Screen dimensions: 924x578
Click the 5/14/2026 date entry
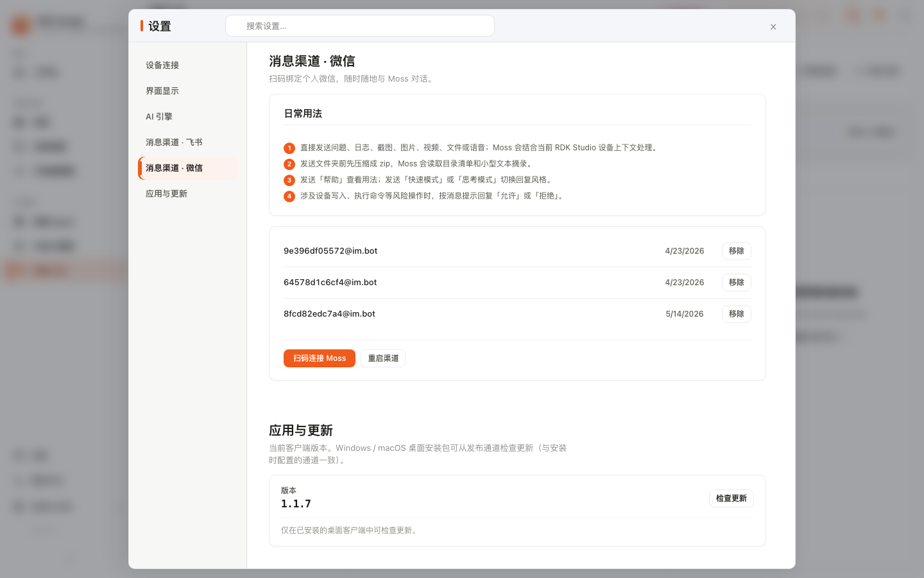pyautogui.click(x=685, y=314)
